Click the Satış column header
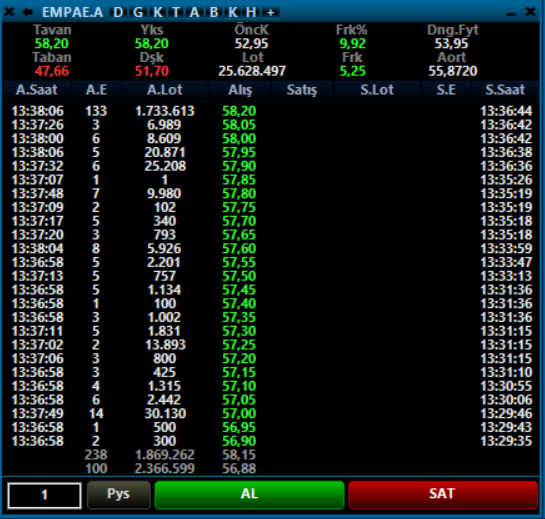The image size is (545, 519). pyautogui.click(x=302, y=90)
